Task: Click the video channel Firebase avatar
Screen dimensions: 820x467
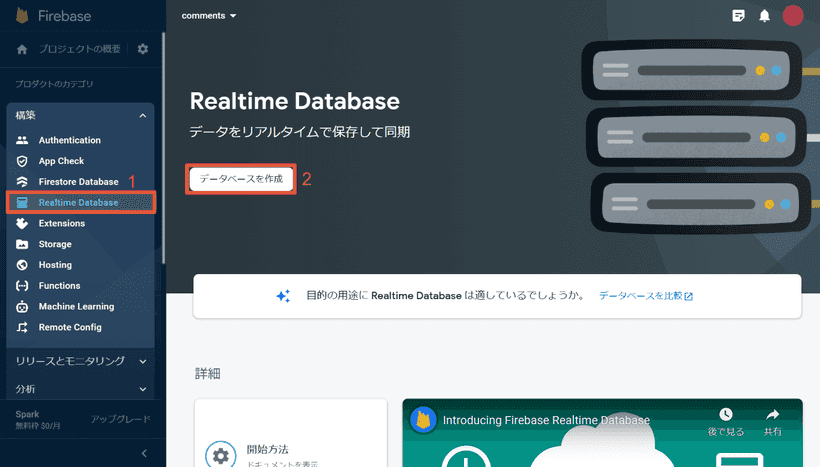Action: pyautogui.click(x=423, y=420)
